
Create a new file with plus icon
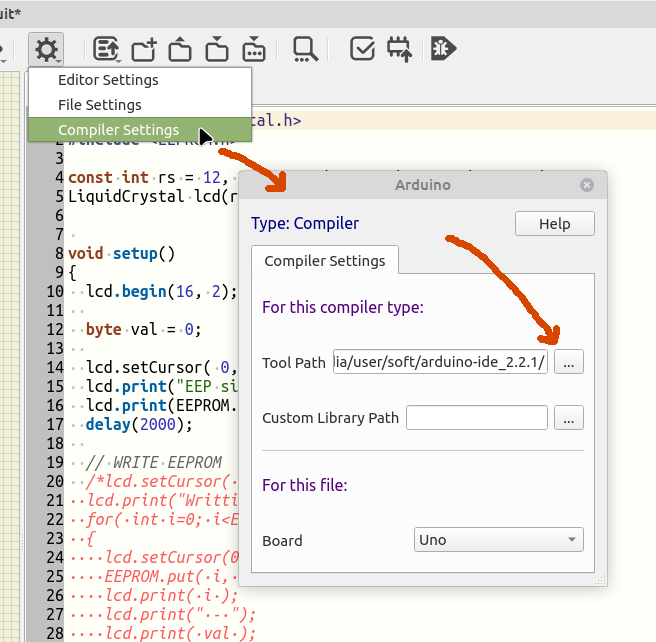point(143,49)
